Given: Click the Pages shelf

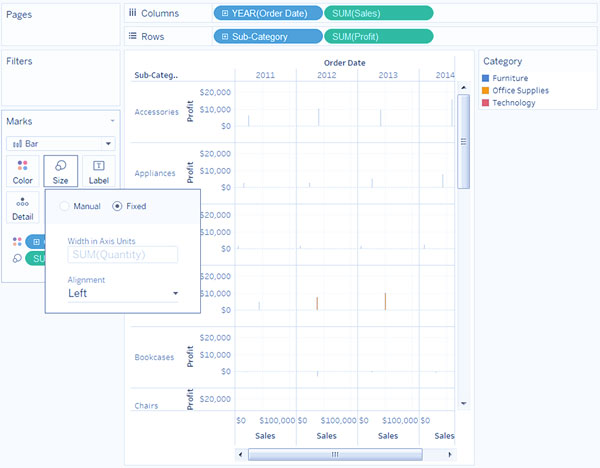Looking at the screenshot, I should [x=61, y=24].
